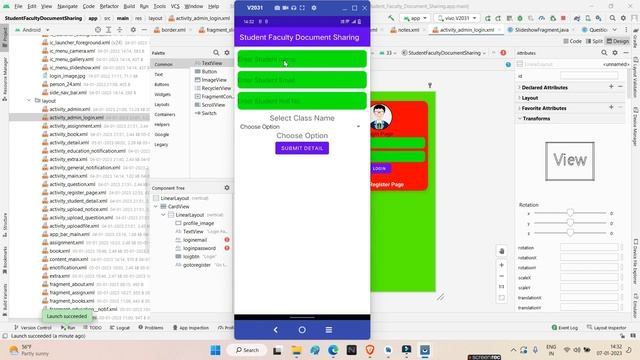The image size is (640, 360).
Task: Open the Build menu
Action: pos(129,7)
